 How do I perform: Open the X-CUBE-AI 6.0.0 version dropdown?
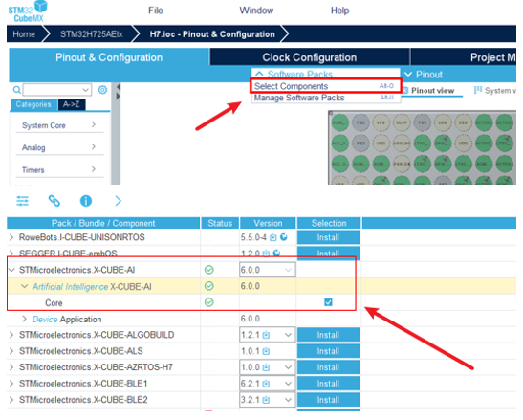(x=288, y=270)
